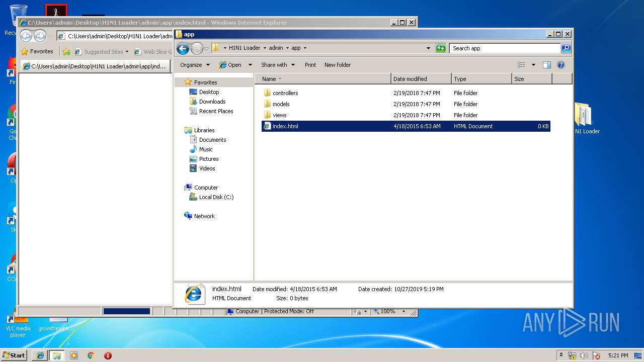Click admin in the breadcrumb path
The width and height of the screenshot is (644, 362).
[276, 48]
